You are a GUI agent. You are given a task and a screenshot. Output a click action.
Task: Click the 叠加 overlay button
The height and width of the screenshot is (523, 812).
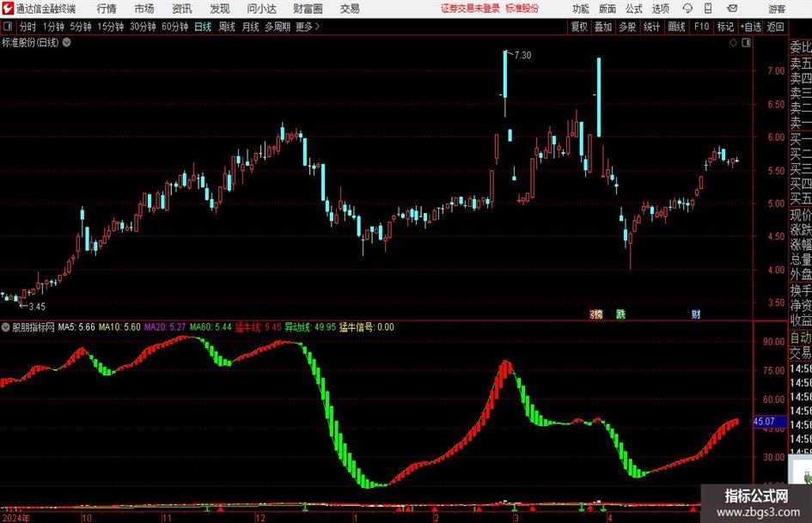[603, 27]
